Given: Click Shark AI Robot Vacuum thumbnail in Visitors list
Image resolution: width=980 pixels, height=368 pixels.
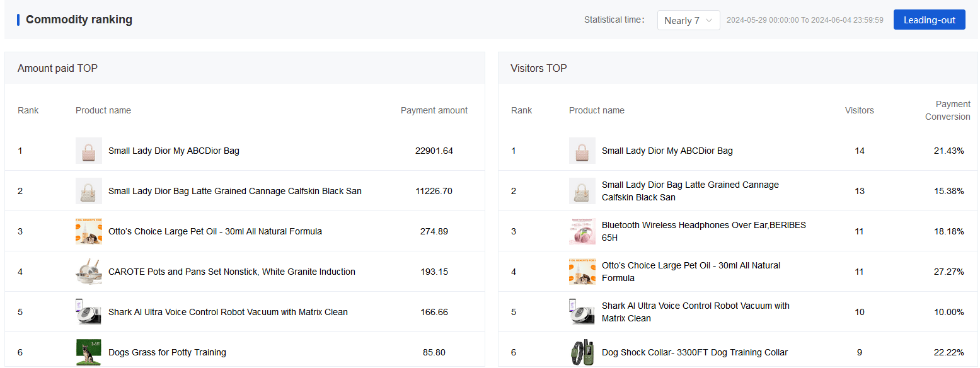Looking at the screenshot, I should click(x=582, y=312).
